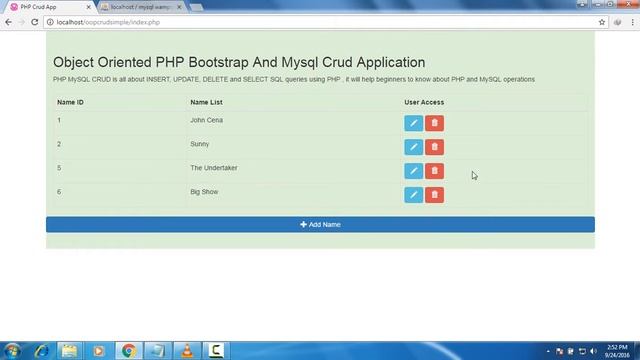Select the PHP MySQL CRUD description paragraph
640x360 pixels.
[294, 79]
